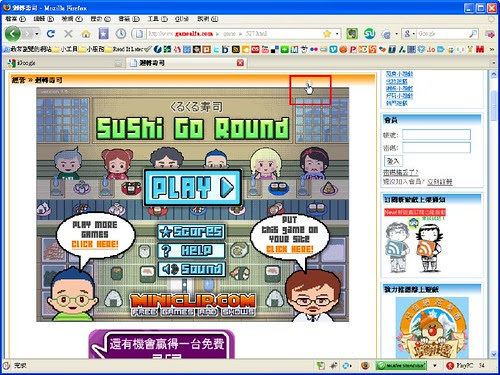
Task: Click the green checkmark bookmark icon
Action: [149, 49]
